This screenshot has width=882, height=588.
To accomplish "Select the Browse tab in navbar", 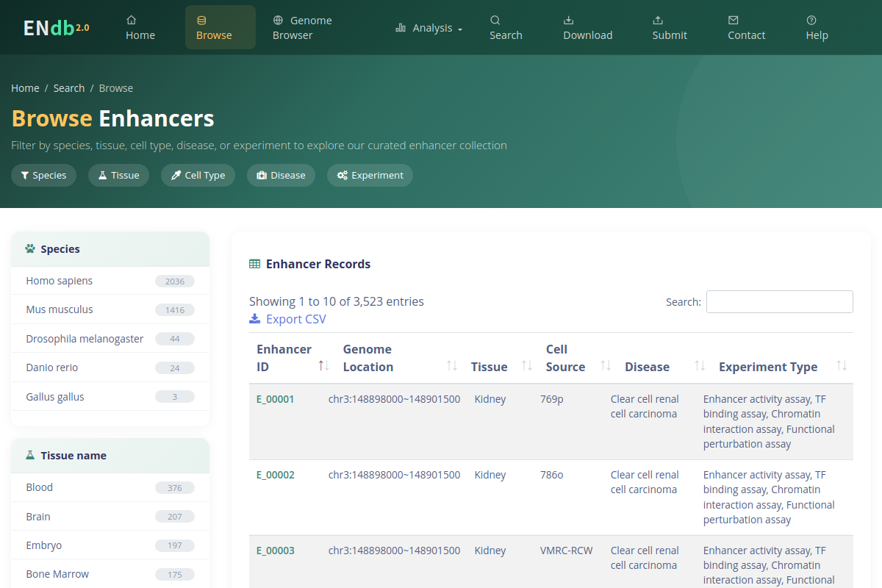I will [x=220, y=27].
